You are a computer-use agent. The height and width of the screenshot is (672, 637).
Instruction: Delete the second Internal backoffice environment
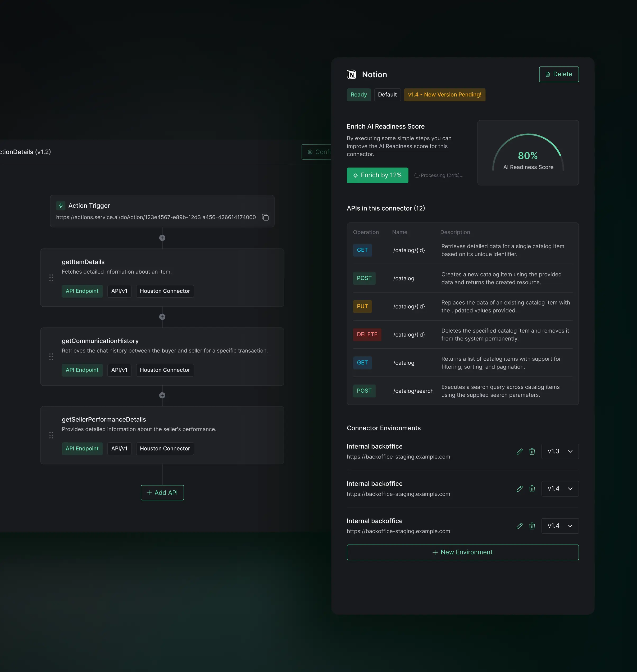pyautogui.click(x=532, y=489)
